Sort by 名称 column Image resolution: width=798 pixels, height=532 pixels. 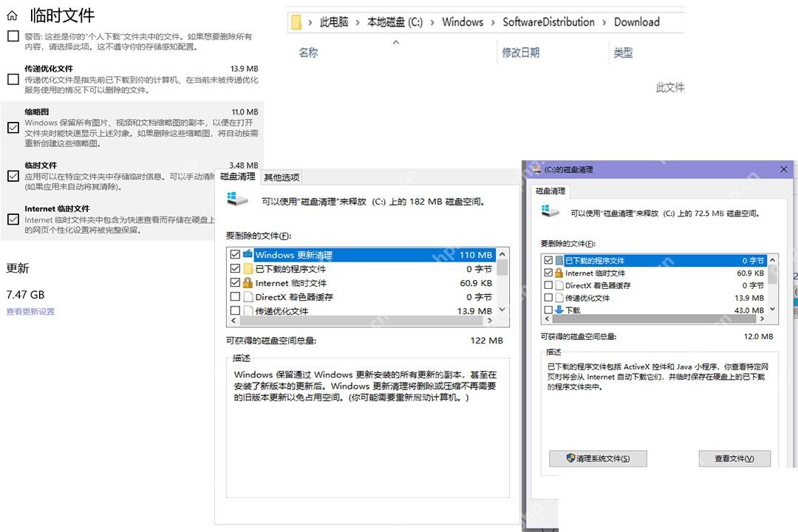(308, 52)
